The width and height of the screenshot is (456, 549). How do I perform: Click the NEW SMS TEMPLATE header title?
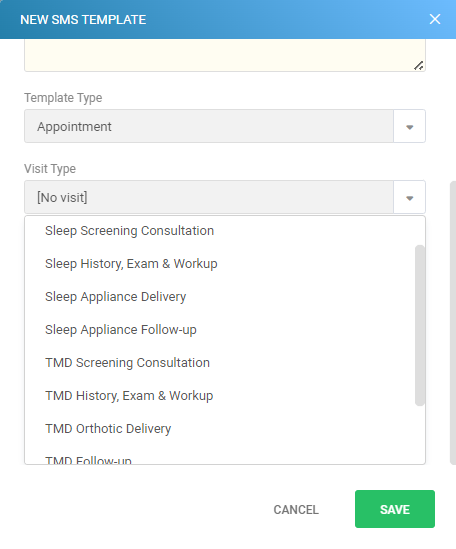point(83,20)
